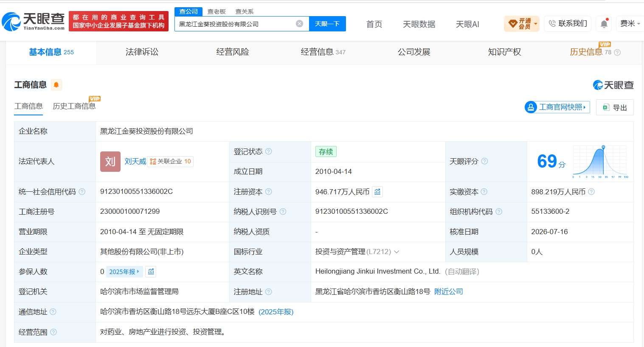Open the notification bell icon
644x347 pixels.
(x=604, y=24)
